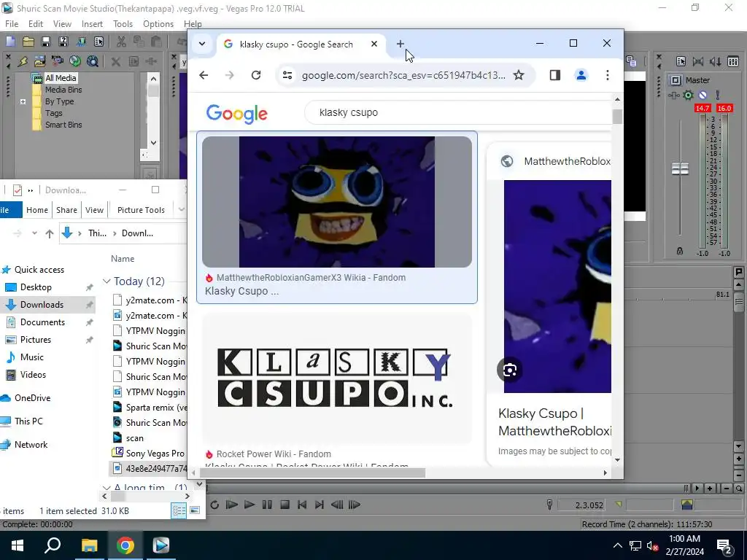Click the Dim Output speaker icon

[716, 61]
